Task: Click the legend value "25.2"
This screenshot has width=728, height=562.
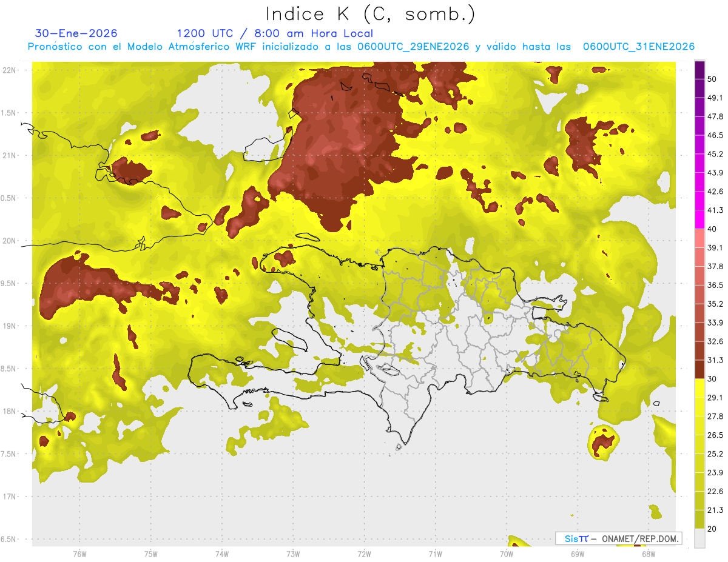Action: [715, 453]
